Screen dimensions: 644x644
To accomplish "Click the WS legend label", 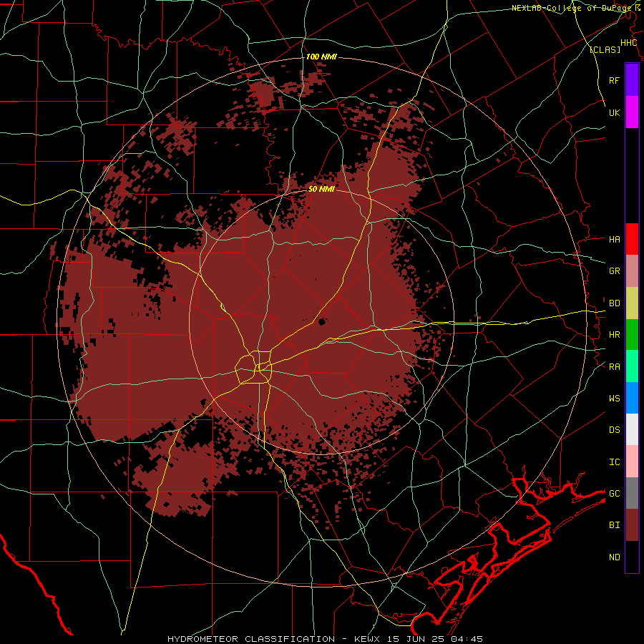I will tap(614, 399).
